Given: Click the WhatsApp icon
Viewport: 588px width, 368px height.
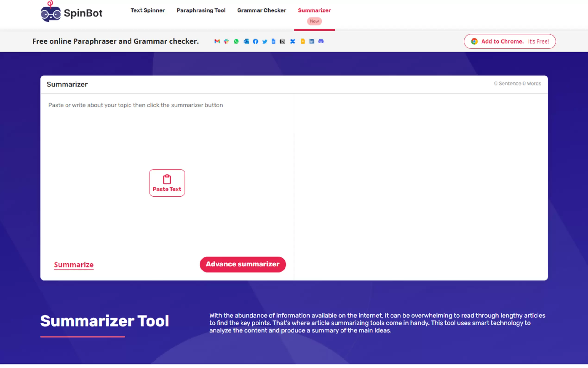Looking at the screenshot, I should pyautogui.click(x=236, y=41).
